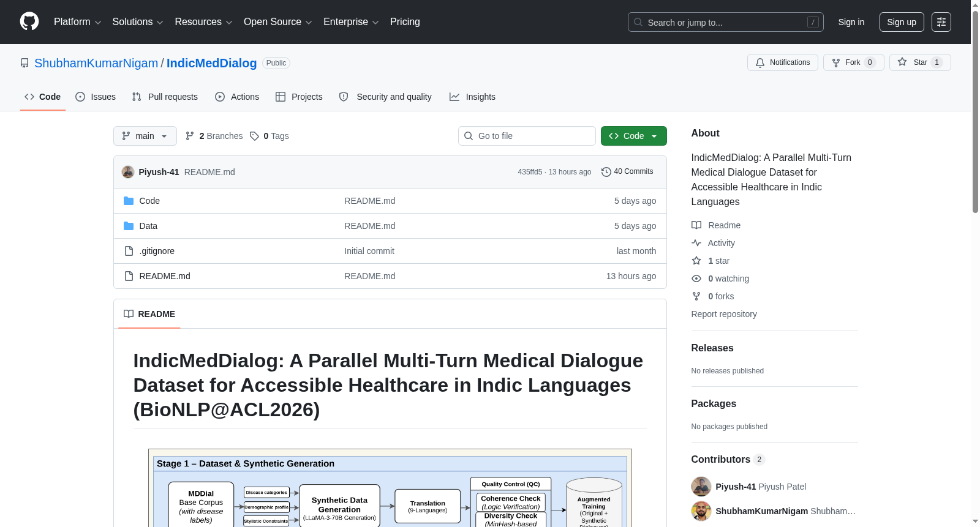
Task: View the 0 watching link
Action: click(x=720, y=278)
